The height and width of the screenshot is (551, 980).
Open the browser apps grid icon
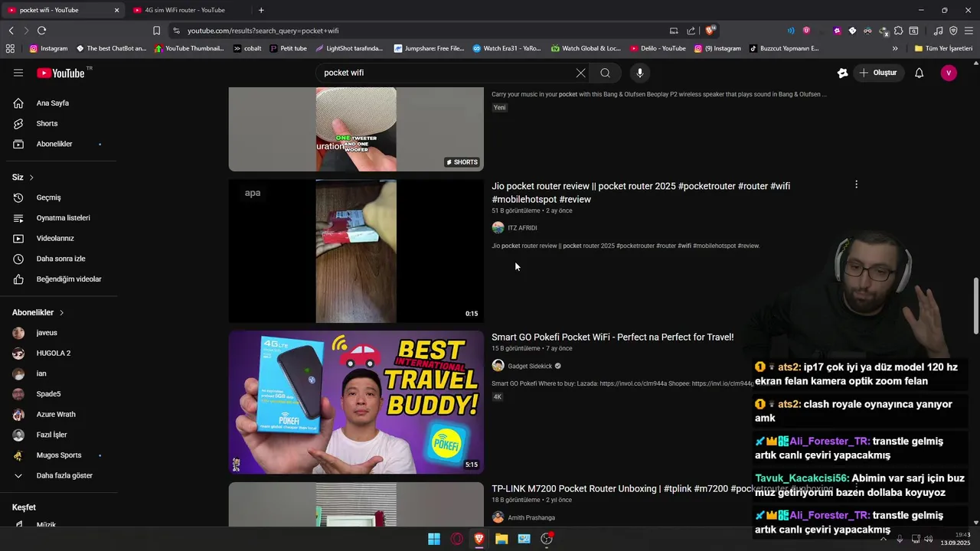point(10,48)
